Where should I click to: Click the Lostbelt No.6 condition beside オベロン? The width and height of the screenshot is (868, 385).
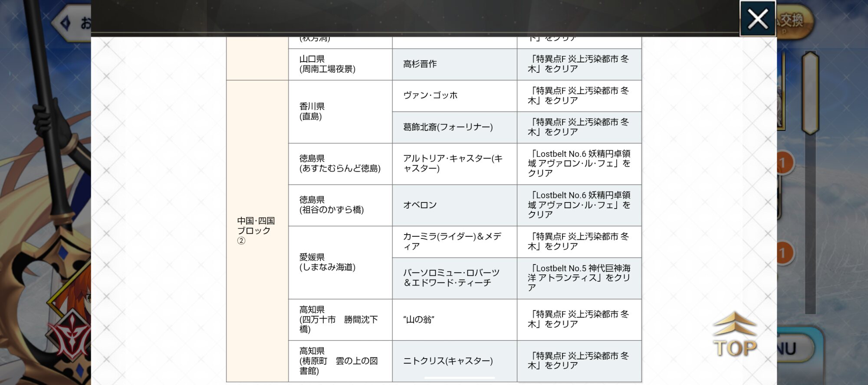tap(579, 205)
